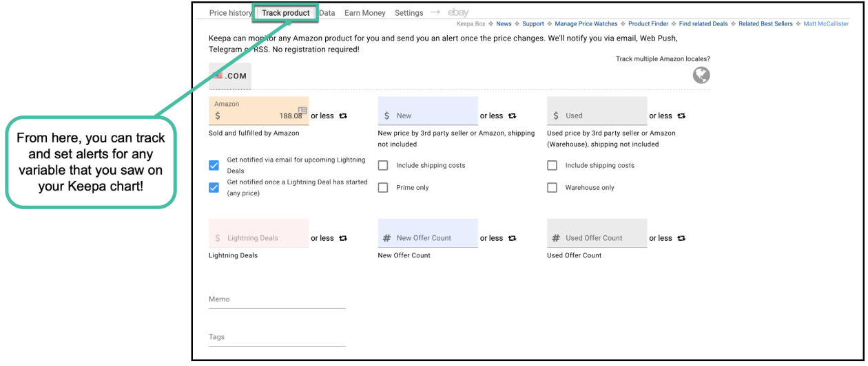Toggle the New Offer Count 'or less' swap icon
The height and width of the screenshot is (366, 868).
pos(512,238)
